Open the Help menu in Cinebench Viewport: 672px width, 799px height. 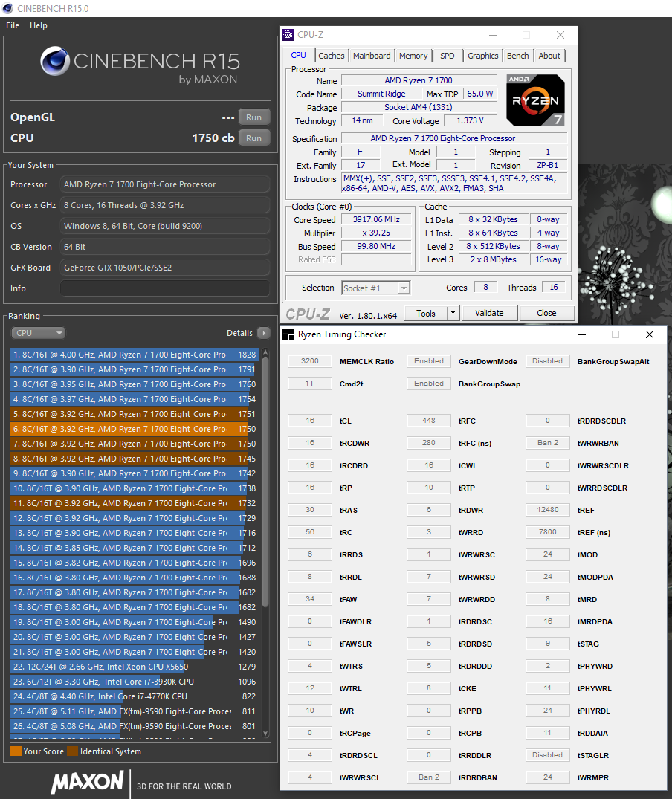coord(38,25)
